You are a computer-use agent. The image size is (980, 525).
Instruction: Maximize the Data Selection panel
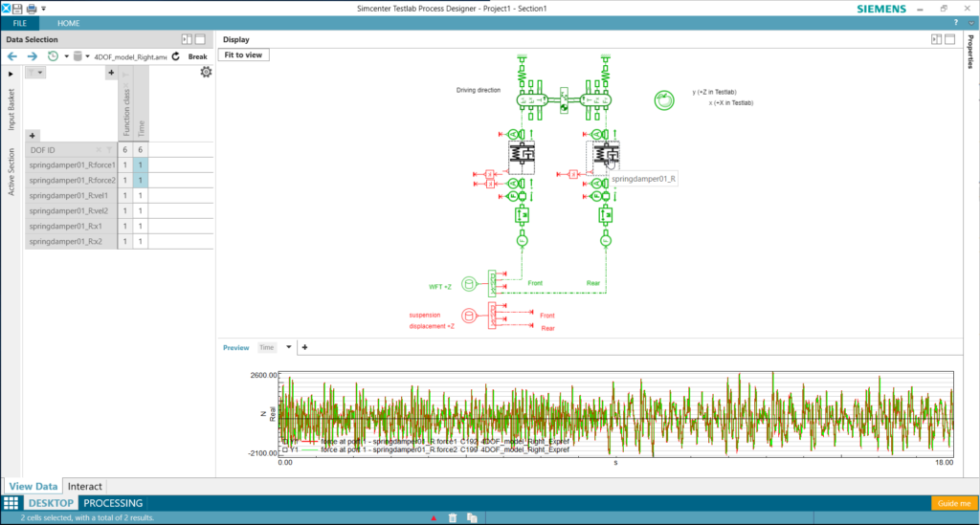[x=200, y=39]
